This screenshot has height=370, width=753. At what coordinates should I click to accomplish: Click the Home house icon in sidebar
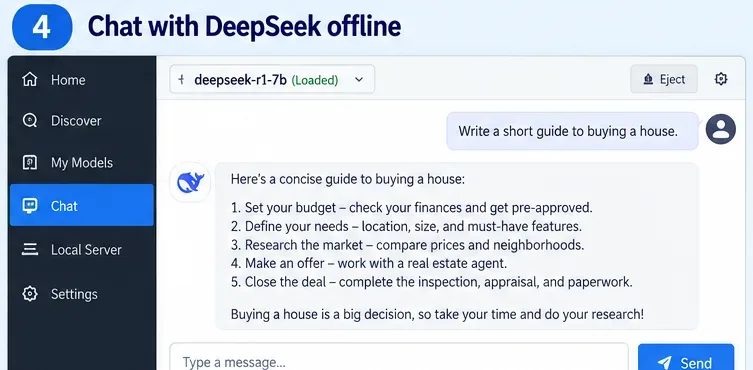(30, 80)
